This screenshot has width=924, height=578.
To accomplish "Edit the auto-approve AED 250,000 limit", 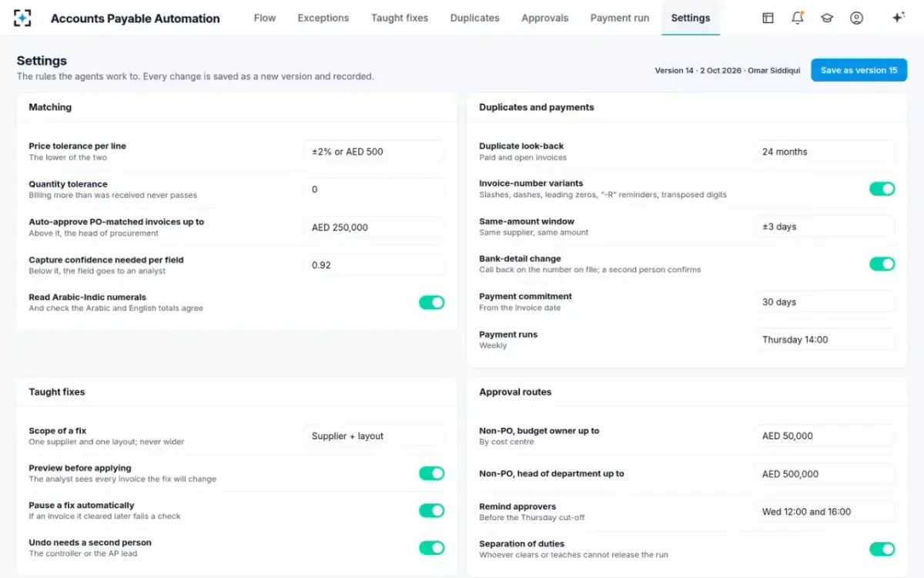I will click(x=374, y=227).
